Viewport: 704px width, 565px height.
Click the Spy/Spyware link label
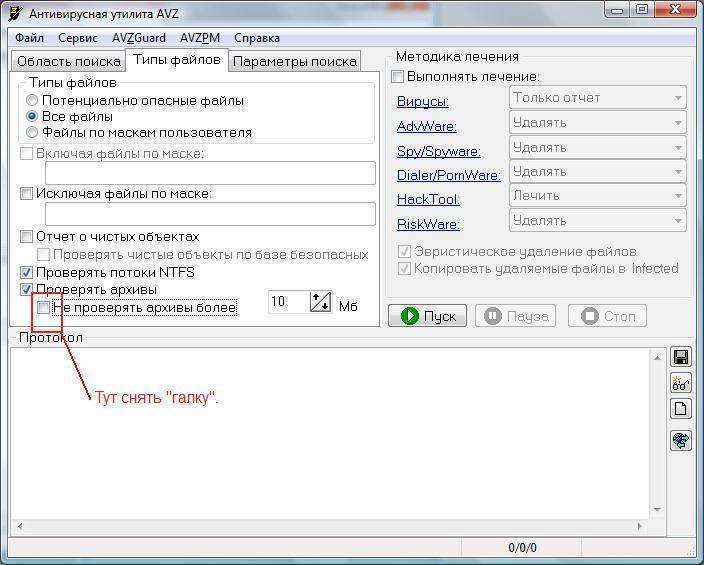439,151
